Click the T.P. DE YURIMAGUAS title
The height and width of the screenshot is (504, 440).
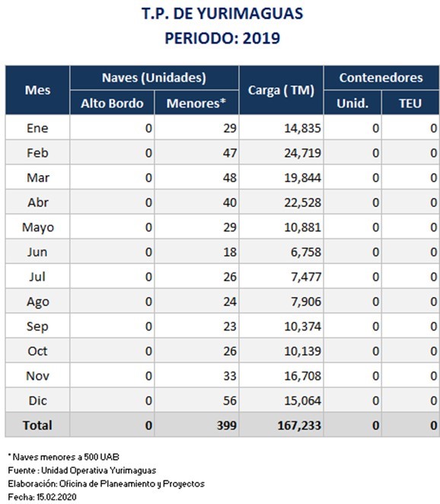(x=222, y=14)
